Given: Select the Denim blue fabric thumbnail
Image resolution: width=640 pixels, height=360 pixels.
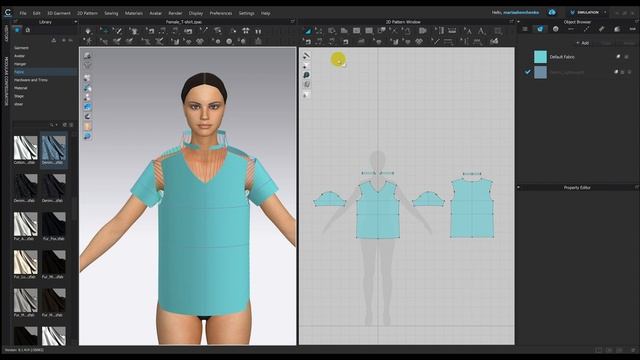Looking at the screenshot, I should 53,147.
